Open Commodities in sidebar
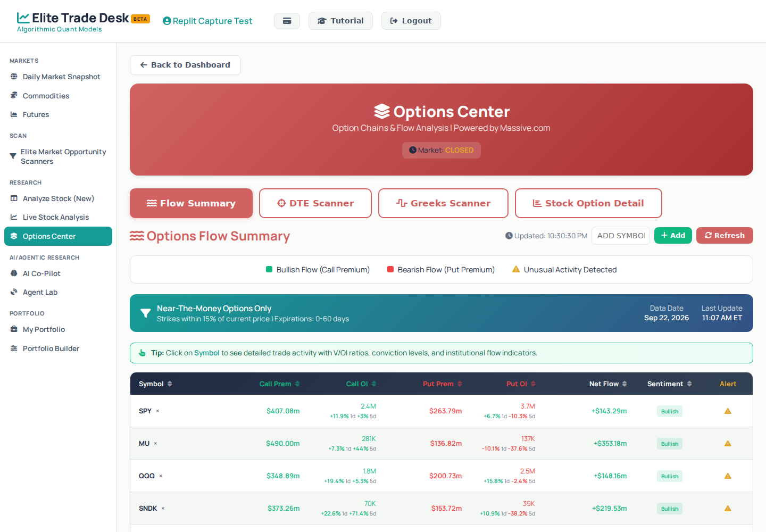Screen dimensions: 766x532 tap(59, 96)
